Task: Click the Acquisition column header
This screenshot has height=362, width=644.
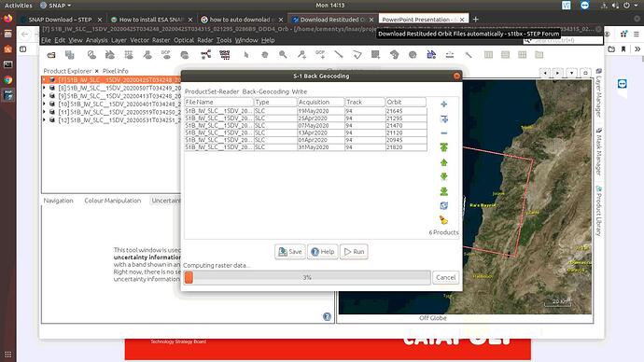Action: pos(321,102)
